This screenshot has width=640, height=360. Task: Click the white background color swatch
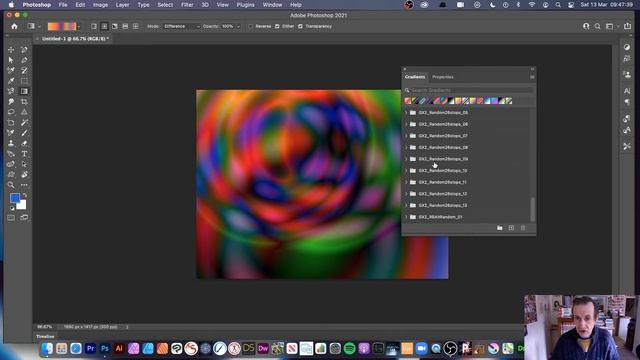coord(22,204)
